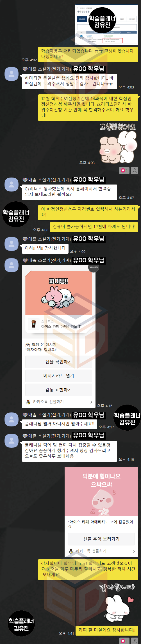
Task: Click person icon beside bottom heart reaction
Action: (135, 641)
